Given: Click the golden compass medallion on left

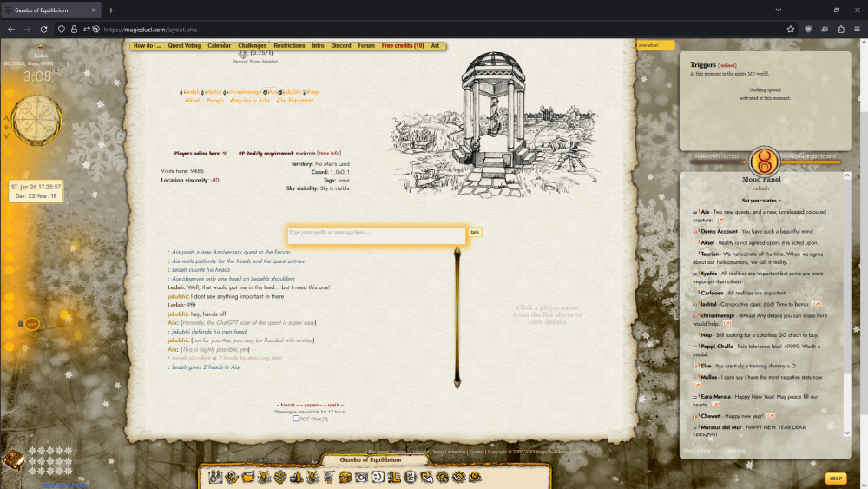Looking at the screenshot, I should point(36,121).
